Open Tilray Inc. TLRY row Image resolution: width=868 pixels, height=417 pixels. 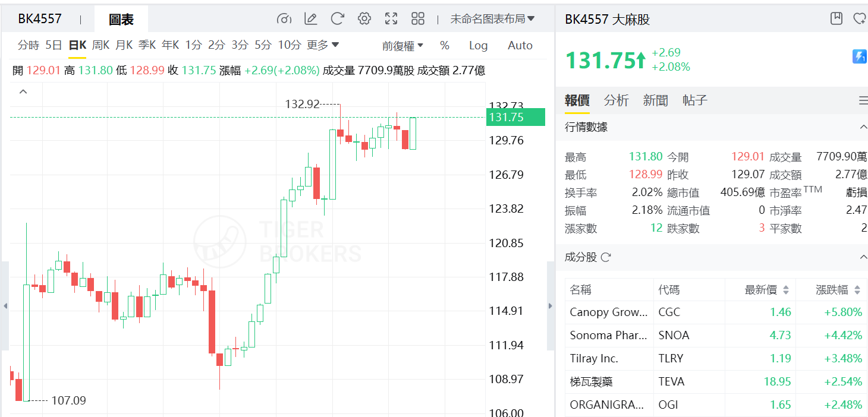click(x=716, y=358)
